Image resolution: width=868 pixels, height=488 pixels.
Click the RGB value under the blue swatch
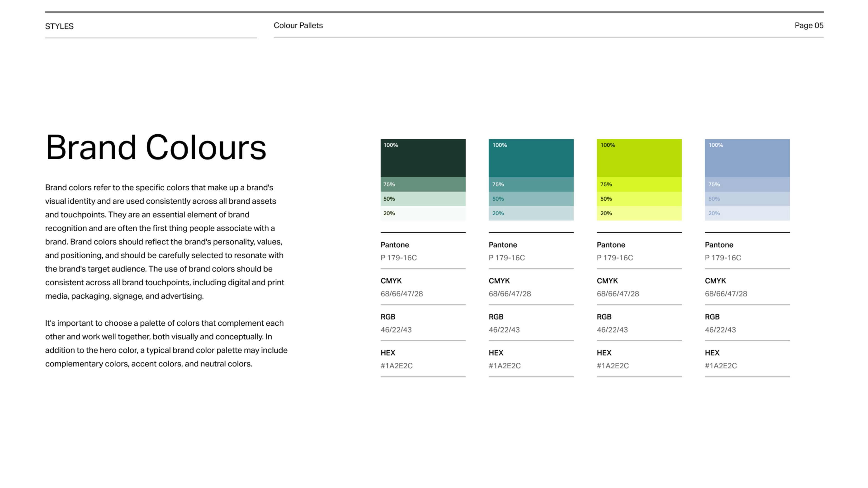[x=720, y=330]
